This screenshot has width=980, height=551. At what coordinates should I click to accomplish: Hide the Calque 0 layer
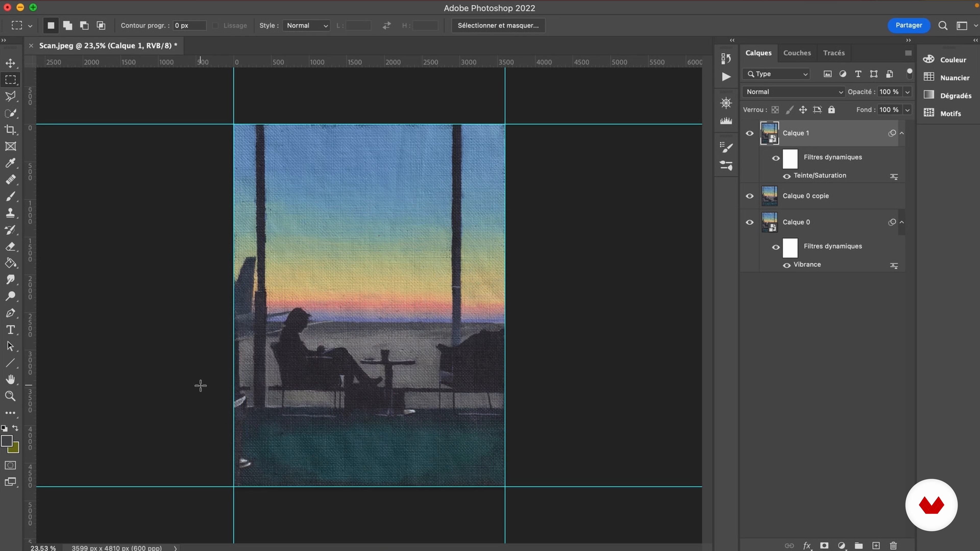(750, 222)
